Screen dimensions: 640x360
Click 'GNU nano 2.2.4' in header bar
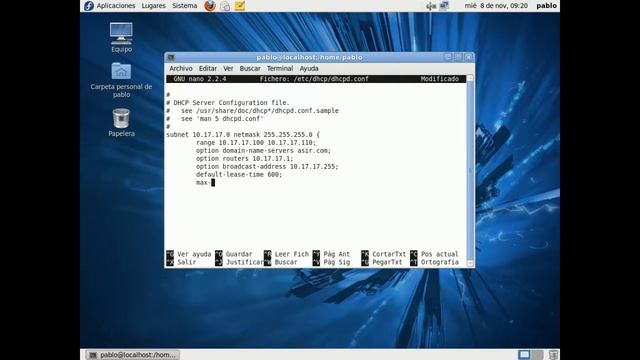[200, 79]
